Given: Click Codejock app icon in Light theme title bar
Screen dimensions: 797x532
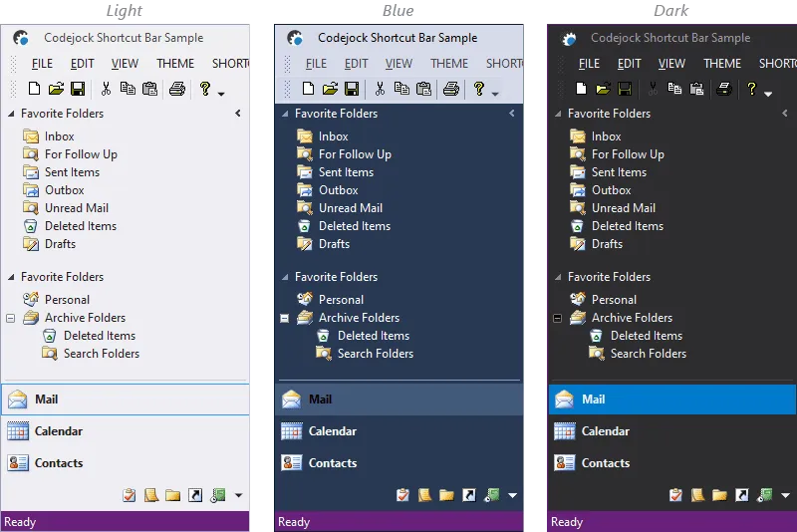Looking at the screenshot, I should (20, 38).
